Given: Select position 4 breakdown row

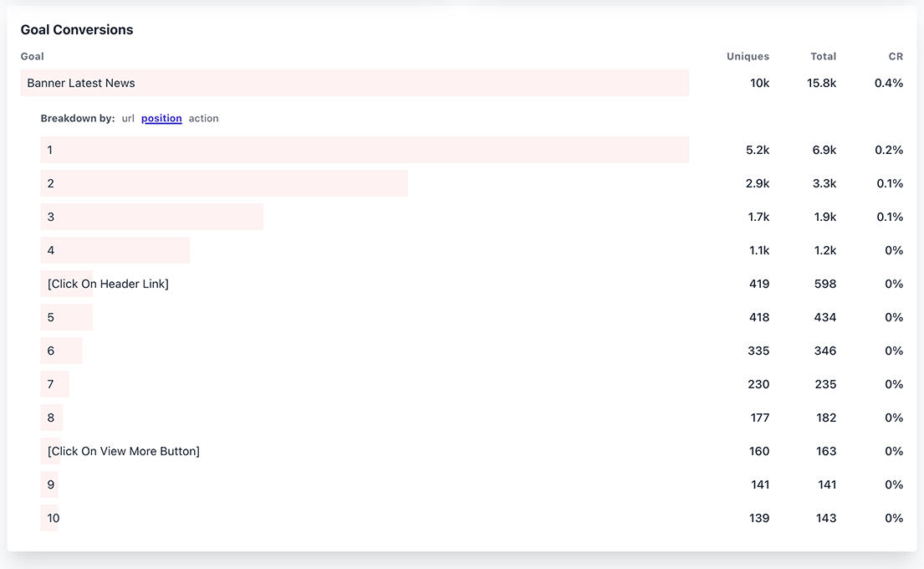Looking at the screenshot, I should pos(51,250).
